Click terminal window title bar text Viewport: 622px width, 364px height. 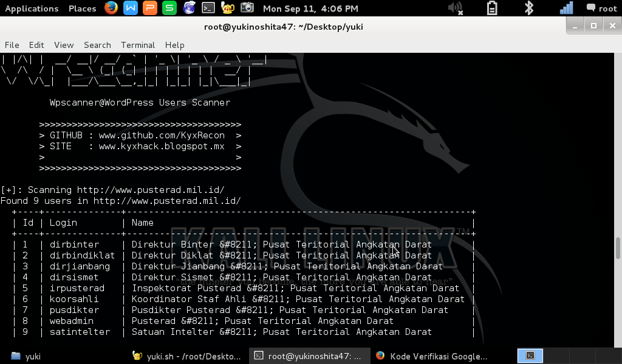[x=283, y=27]
